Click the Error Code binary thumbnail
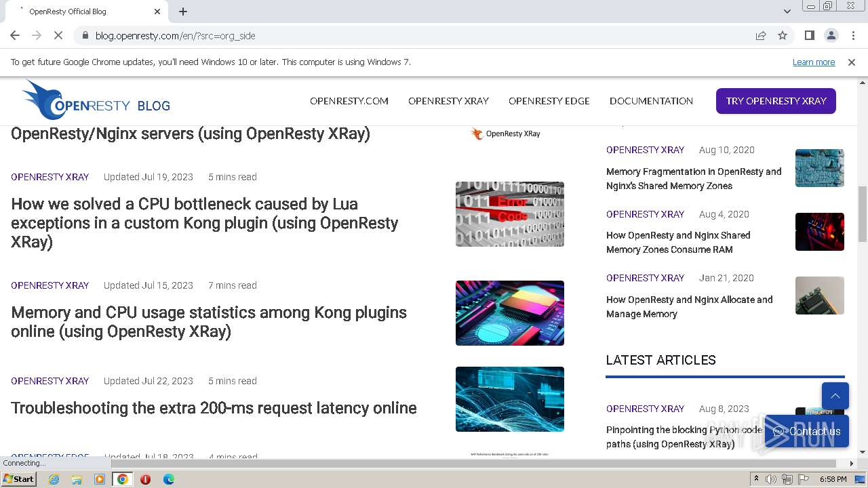This screenshot has height=488, width=868. [510, 214]
